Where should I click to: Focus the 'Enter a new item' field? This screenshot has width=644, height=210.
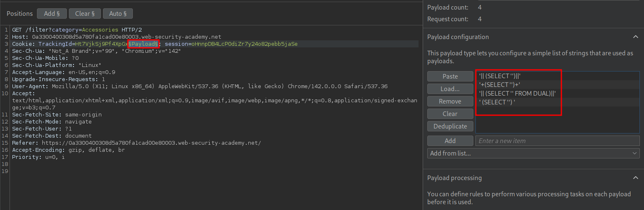click(x=557, y=141)
